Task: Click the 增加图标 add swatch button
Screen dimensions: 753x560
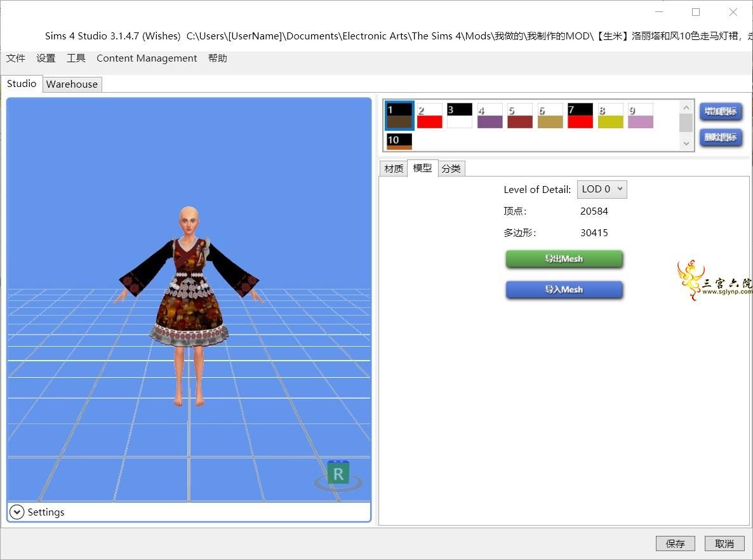Action: point(721,111)
